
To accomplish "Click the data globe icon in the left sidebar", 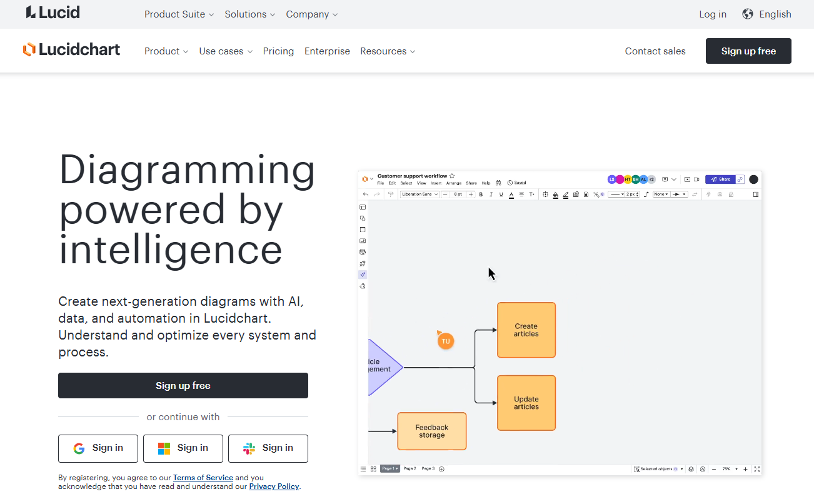I will pyautogui.click(x=363, y=252).
